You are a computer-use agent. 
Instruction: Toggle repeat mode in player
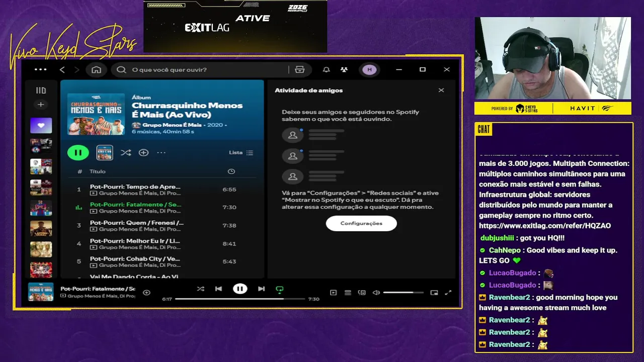(x=280, y=289)
